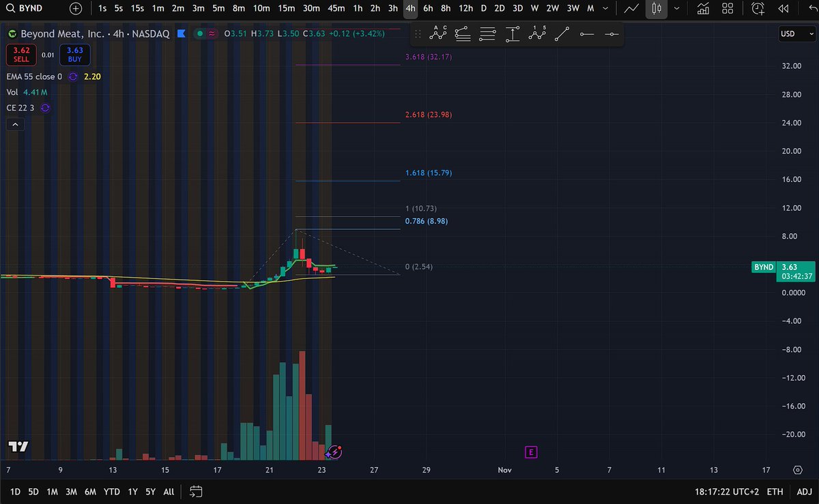
Task: Select the Vol 4.41 M indicator legend
Action: pos(27,92)
